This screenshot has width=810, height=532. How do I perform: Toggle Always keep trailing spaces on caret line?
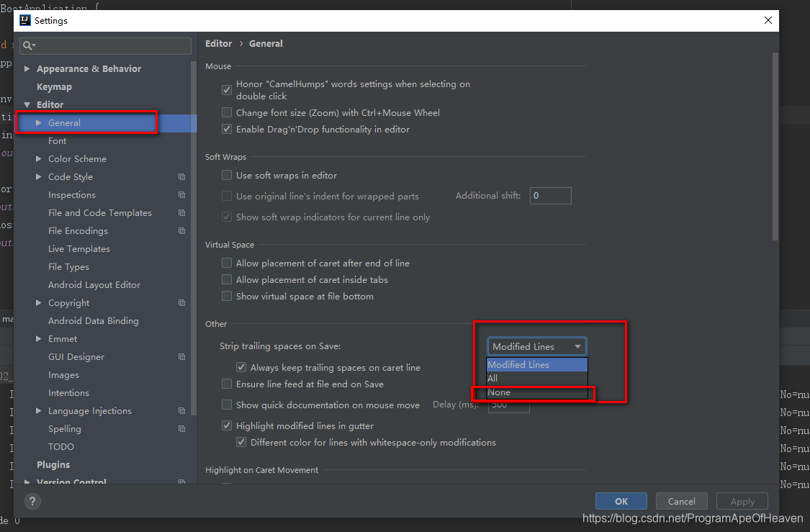click(241, 367)
